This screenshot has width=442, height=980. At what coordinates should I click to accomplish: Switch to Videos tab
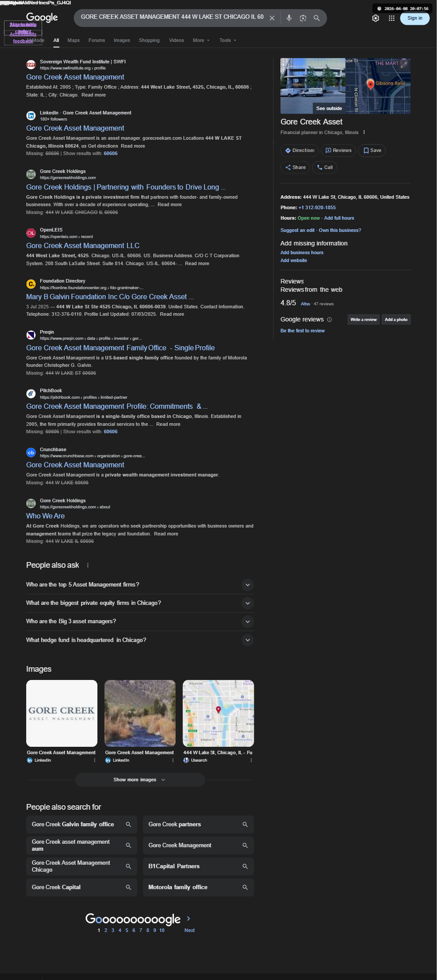[176, 40]
